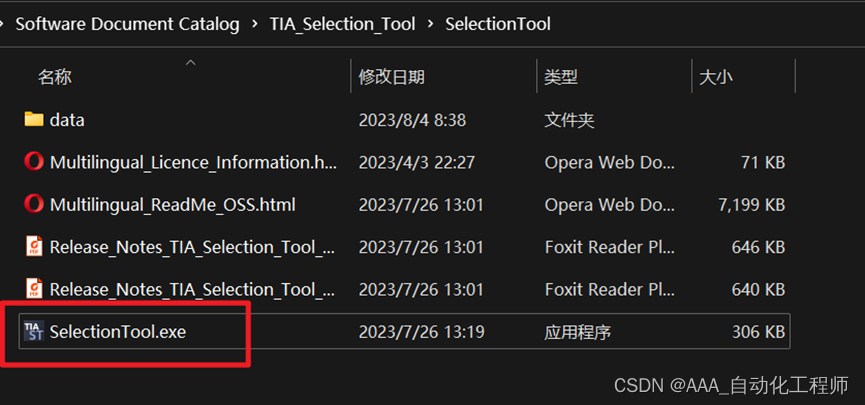Click the 640 KB size value

(759, 289)
